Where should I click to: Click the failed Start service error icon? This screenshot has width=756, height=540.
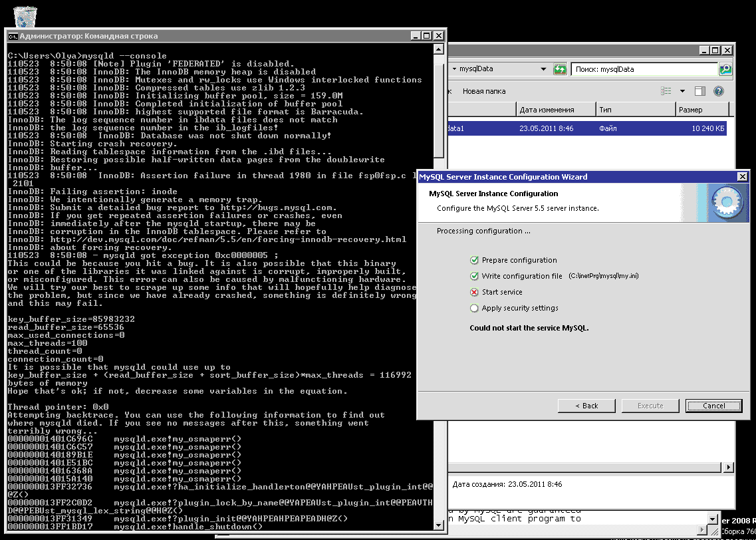coord(474,292)
